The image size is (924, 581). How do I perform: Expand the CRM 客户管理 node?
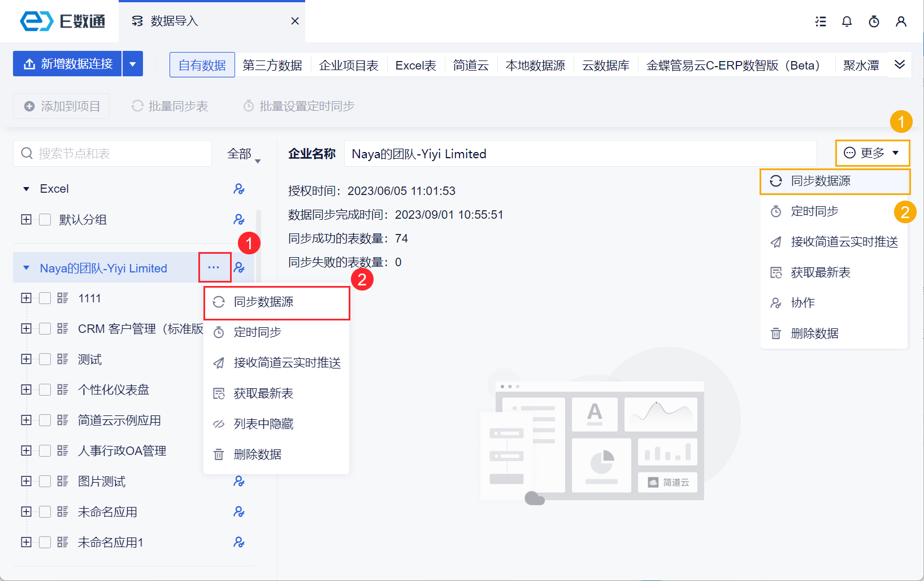coord(26,328)
